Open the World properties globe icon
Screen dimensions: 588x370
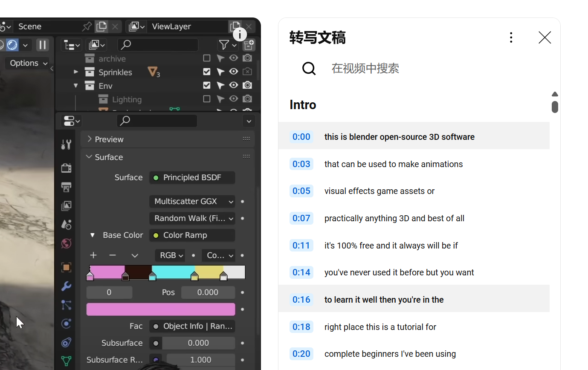[x=66, y=243]
